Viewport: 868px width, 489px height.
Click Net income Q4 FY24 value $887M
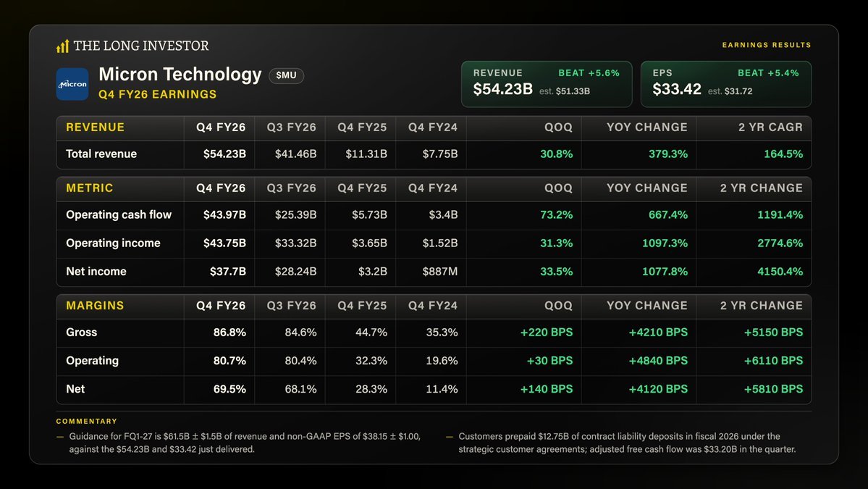[x=439, y=272]
